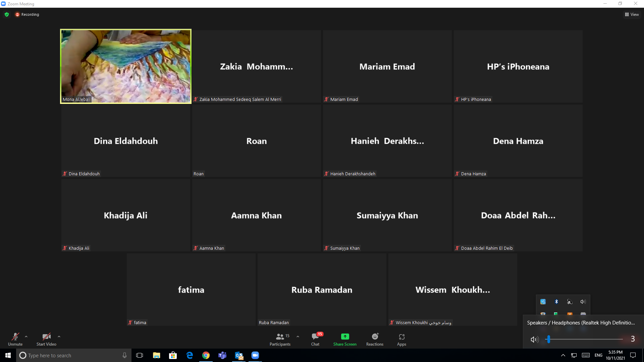Image resolution: width=644 pixels, height=362 pixels.
Task: Click the green encryption shield icon
Action: coord(7,14)
